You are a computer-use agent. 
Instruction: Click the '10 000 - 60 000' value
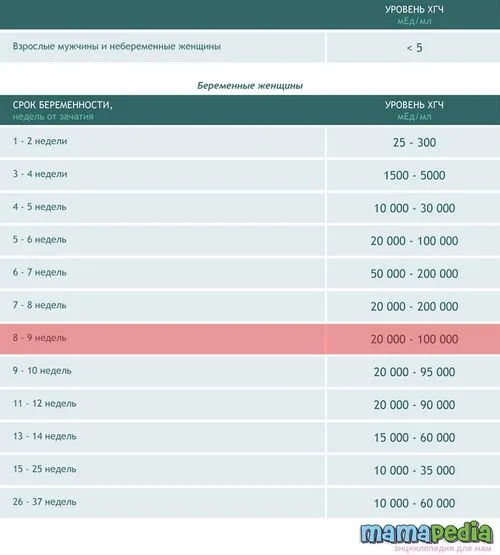click(x=414, y=503)
